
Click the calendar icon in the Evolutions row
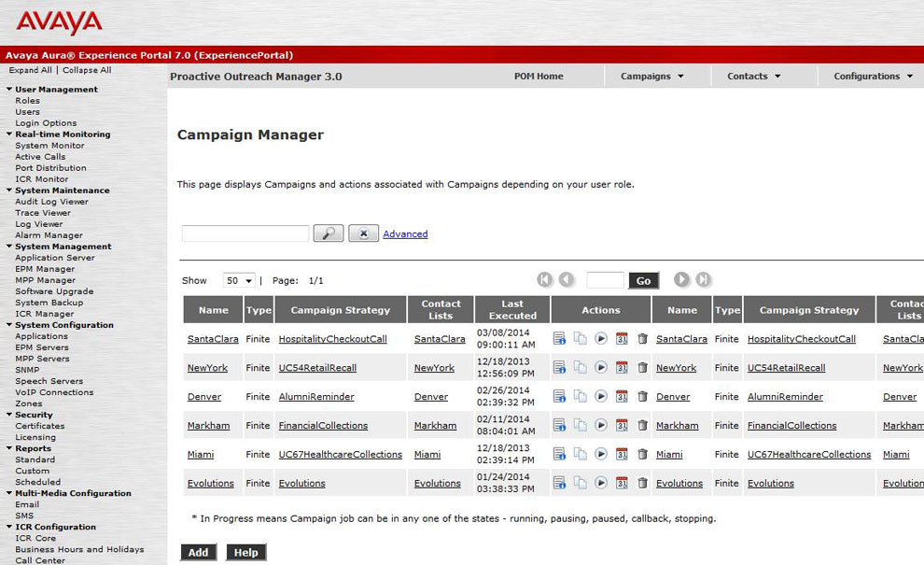622,483
